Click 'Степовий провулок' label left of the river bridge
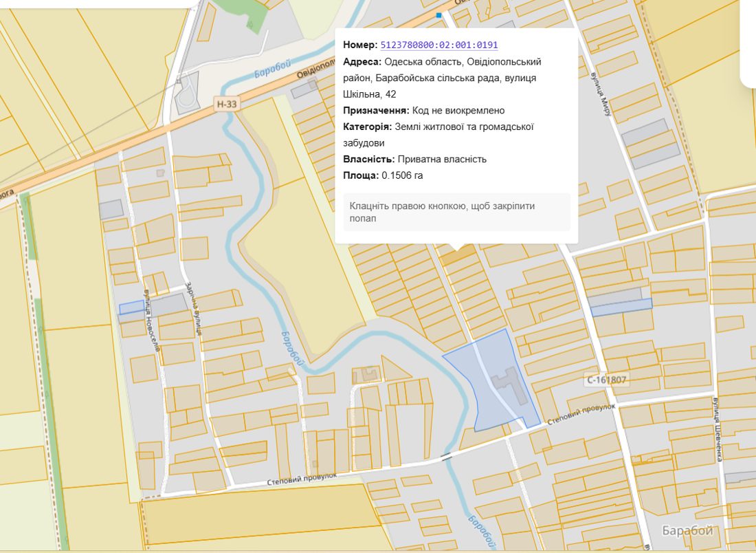The width and height of the screenshot is (756, 553). [x=302, y=479]
